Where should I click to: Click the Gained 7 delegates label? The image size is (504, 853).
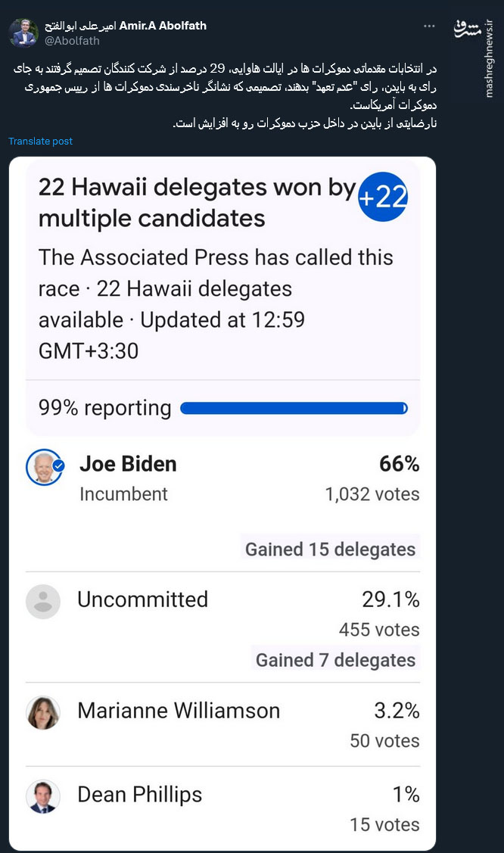[335, 659]
